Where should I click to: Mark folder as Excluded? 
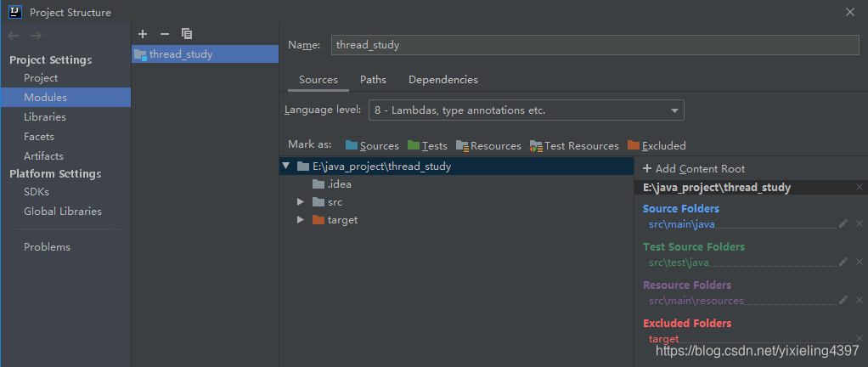[657, 145]
